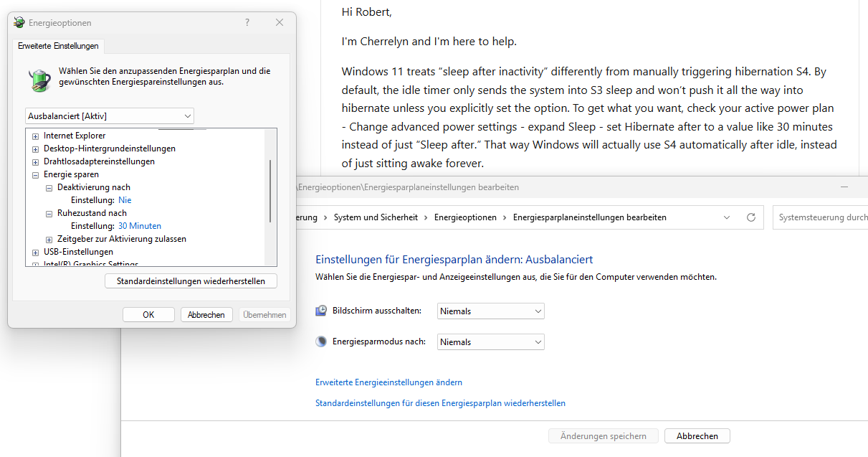
Task: Click the Energiesparmodus moon icon
Action: tap(321, 341)
